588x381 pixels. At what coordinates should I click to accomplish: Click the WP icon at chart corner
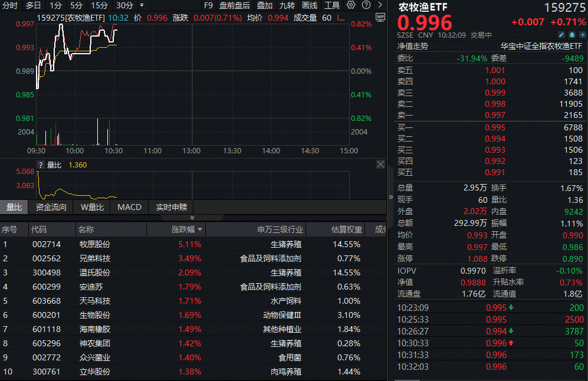(x=379, y=17)
